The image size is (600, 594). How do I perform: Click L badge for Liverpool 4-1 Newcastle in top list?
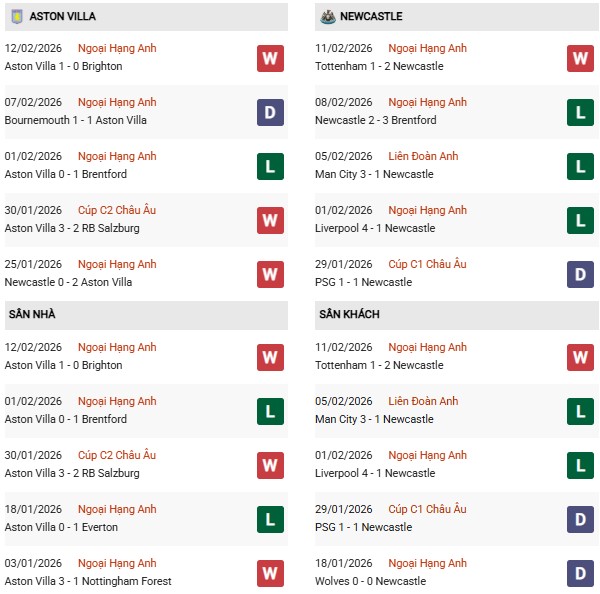click(580, 220)
